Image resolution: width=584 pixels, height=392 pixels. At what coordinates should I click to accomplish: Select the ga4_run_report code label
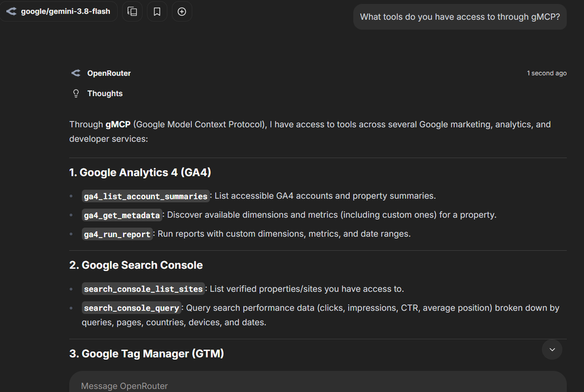click(x=117, y=234)
